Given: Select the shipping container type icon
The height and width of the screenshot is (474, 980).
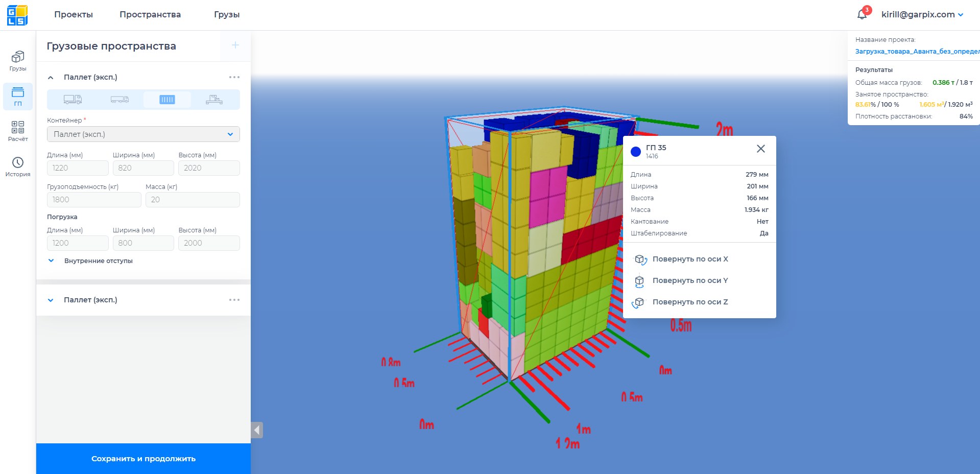Looking at the screenshot, I should [167, 100].
